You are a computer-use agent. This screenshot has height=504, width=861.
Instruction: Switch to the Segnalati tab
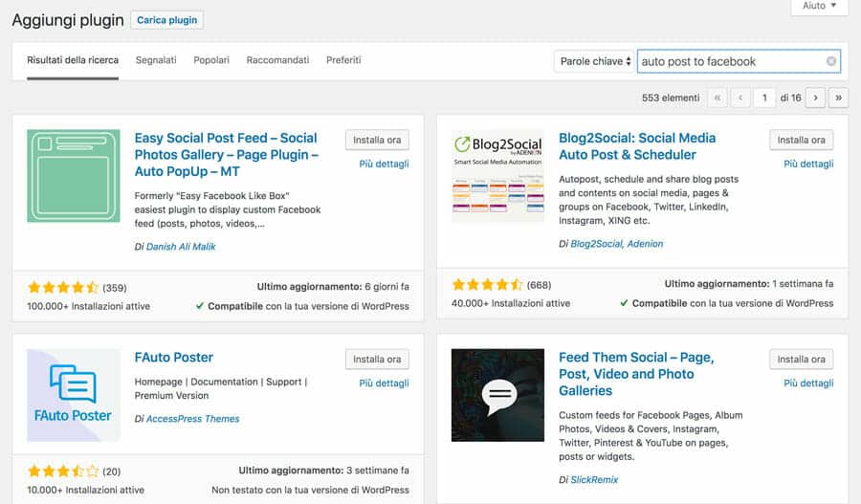pyautogui.click(x=156, y=60)
